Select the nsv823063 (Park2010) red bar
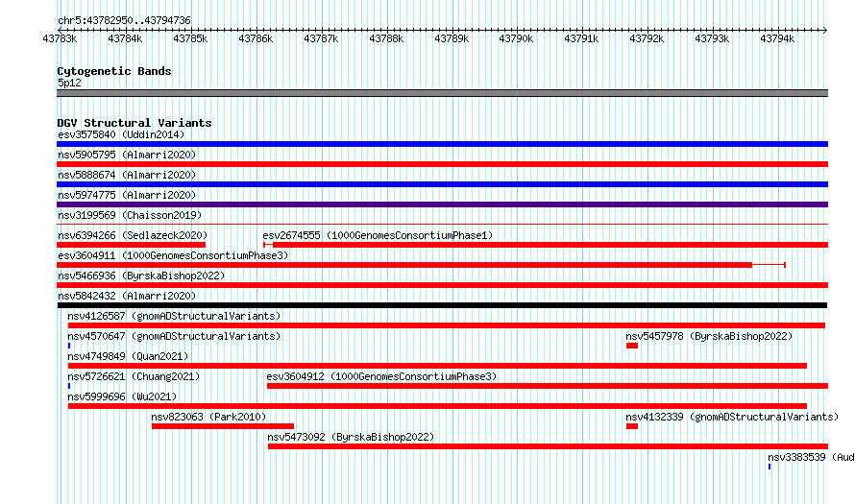The height and width of the screenshot is (504, 855). click(223, 426)
